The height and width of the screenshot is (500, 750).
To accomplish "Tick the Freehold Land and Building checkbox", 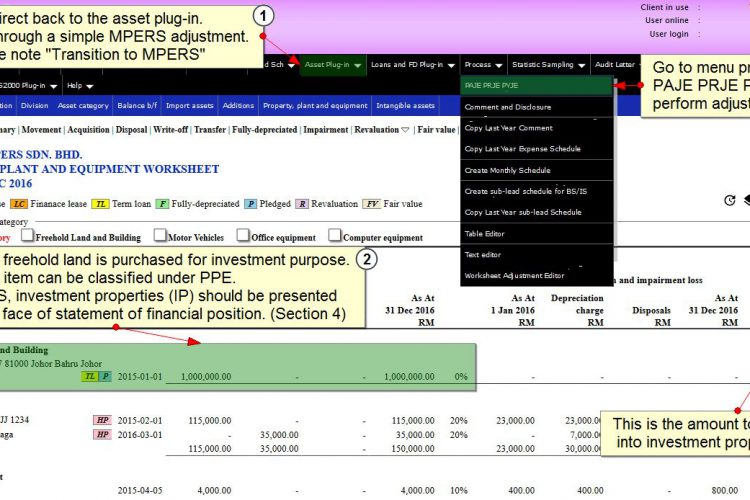I will tap(28, 235).
